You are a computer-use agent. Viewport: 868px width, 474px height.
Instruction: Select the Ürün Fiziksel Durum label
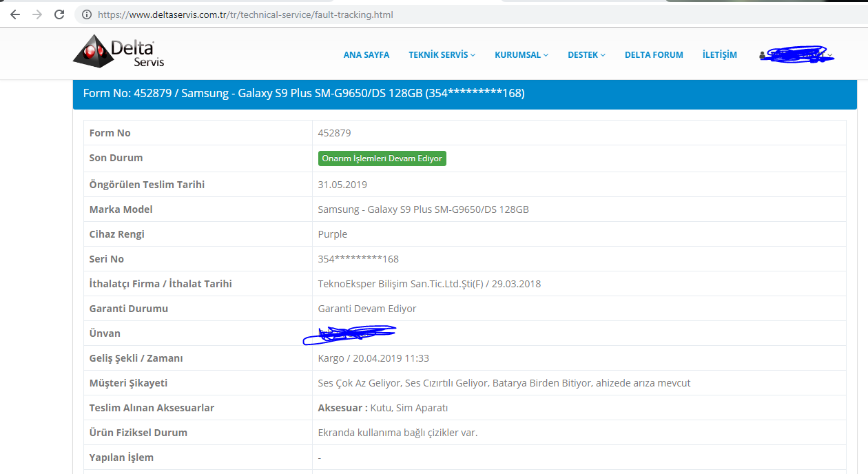(138, 433)
